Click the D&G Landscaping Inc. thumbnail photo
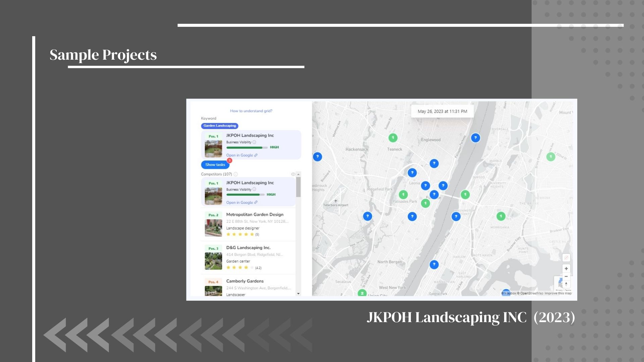The height and width of the screenshot is (362, 644). [x=213, y=261]
